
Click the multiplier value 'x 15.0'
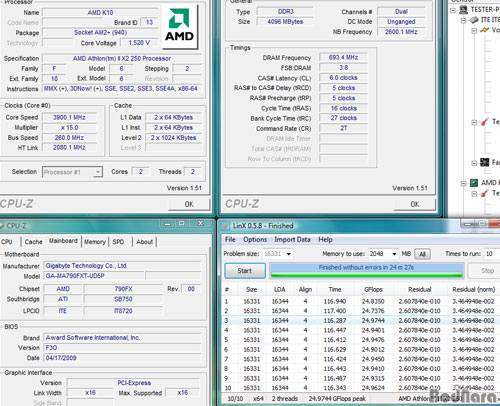coord(69,127)
